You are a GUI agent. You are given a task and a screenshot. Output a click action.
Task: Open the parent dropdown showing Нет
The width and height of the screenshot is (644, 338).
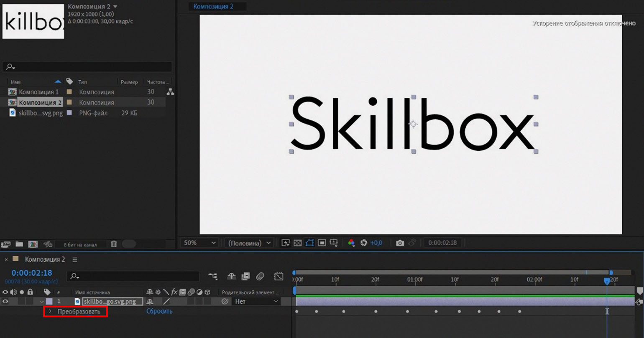pyautogui.click(x=256, y=301)
